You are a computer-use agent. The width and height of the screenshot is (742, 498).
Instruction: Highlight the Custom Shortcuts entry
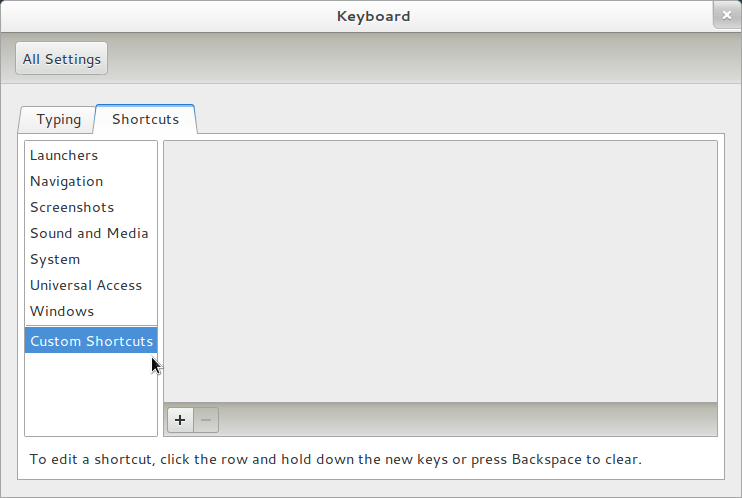(91, 341)
